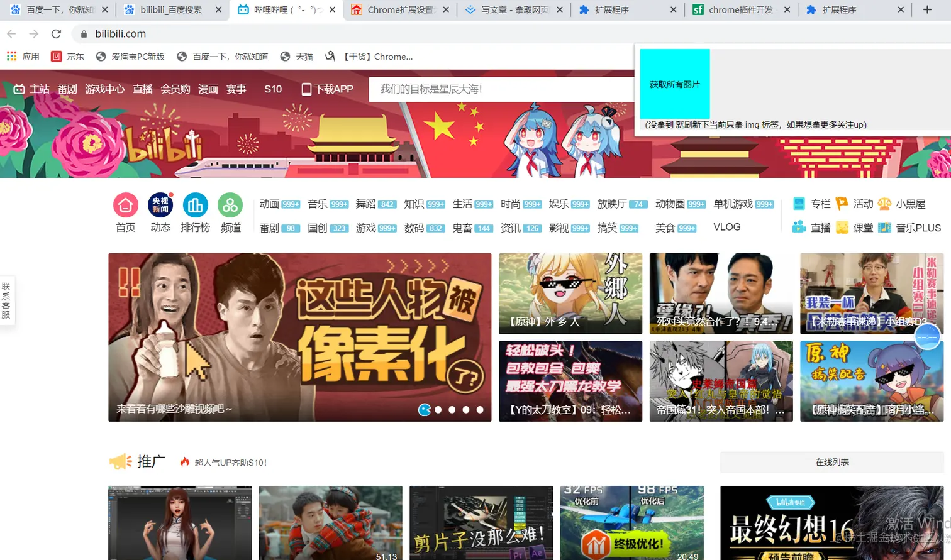The height and width of the screenshot is (560, 951).
Task: Open the 课堂 classroom link
Action: tap(855, 228)
